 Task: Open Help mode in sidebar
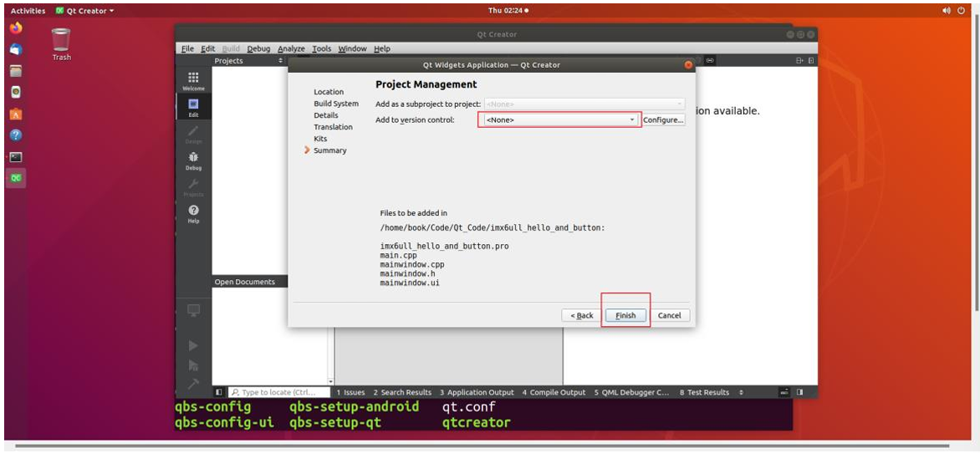coord(193,214)
